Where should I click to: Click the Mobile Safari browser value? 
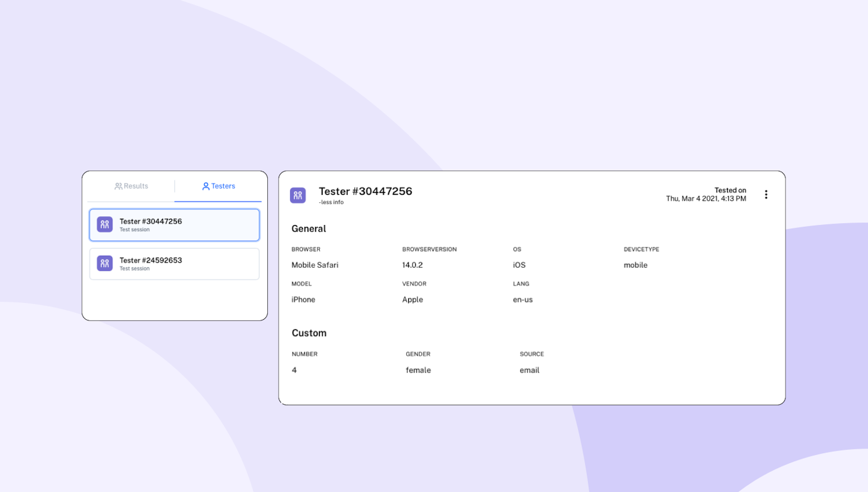pyautogui.click(x=315, y=265)
